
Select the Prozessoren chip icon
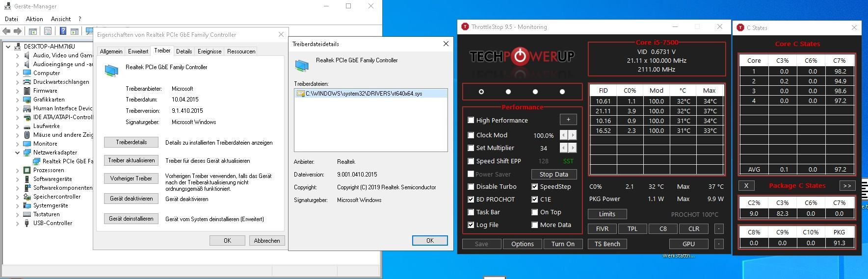[27, 170]
